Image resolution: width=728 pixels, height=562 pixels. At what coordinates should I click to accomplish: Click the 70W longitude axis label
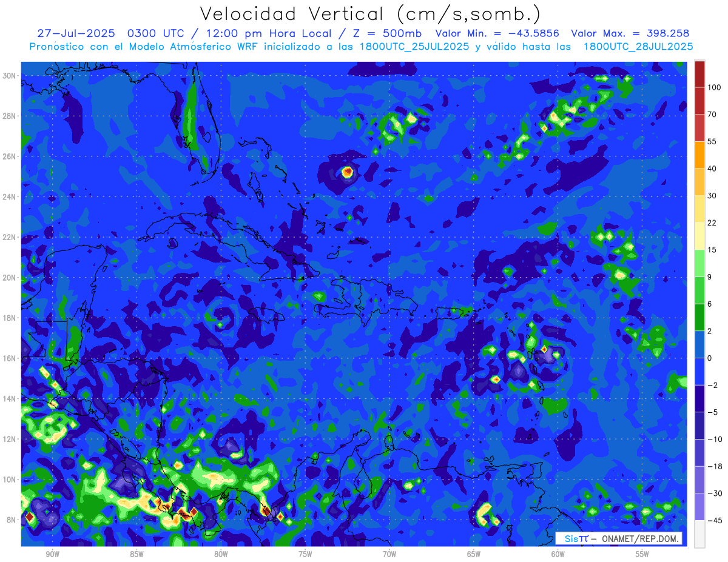tap(389, 554)
